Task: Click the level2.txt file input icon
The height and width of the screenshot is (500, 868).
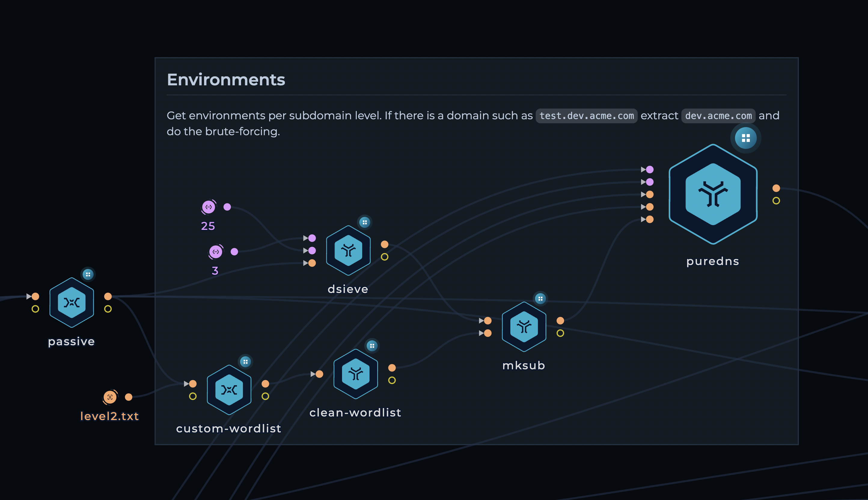Action: pos(110,397)
